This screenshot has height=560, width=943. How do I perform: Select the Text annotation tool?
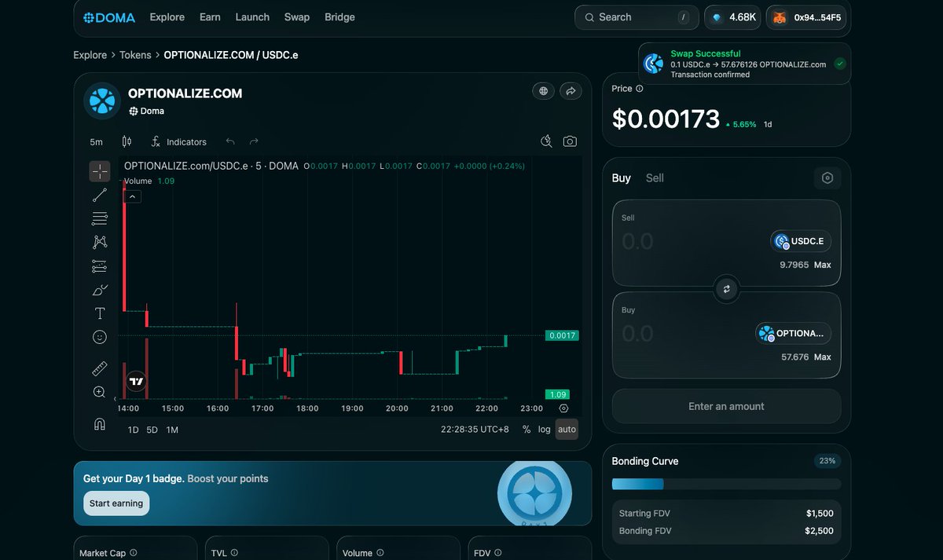click(100, 313)
